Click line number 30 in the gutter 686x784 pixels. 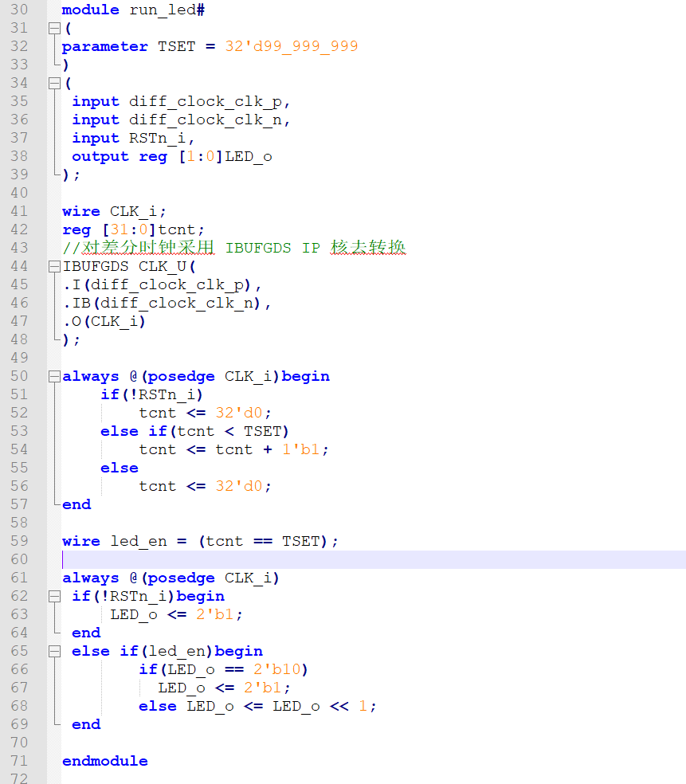(19, 10)
